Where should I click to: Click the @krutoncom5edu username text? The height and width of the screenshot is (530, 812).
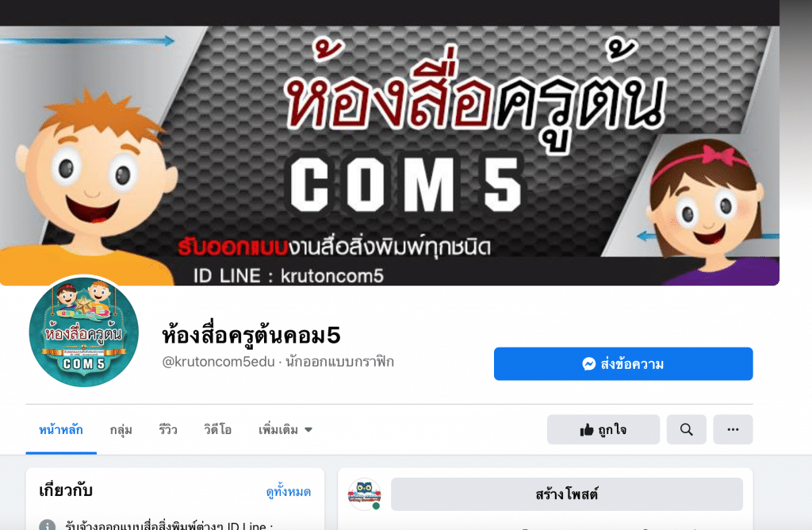tap(218, 362)
